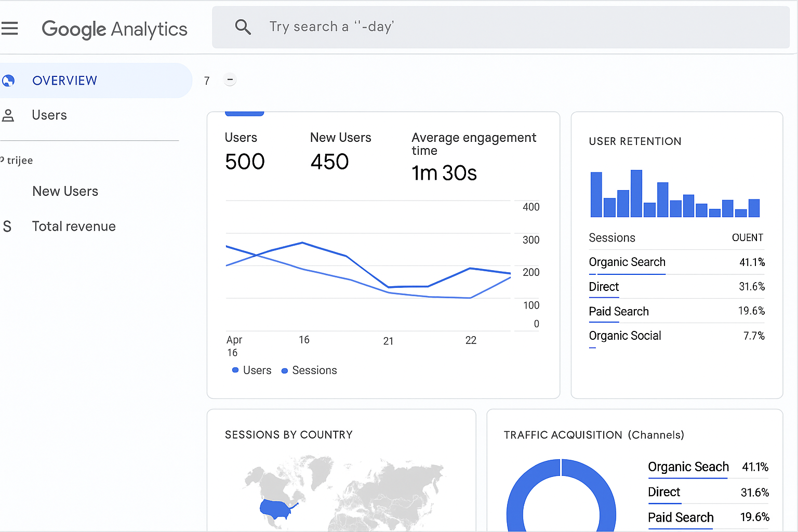The width and height of the screenshot is (798, 532).
Task: Click the tallest User Retention bar
Action: click(636, 193)
